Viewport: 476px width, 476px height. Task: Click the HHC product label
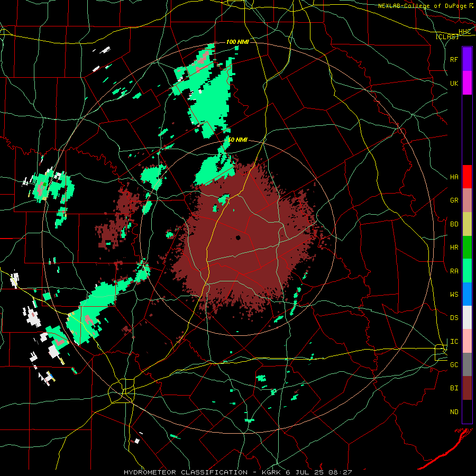pos(464,32)
